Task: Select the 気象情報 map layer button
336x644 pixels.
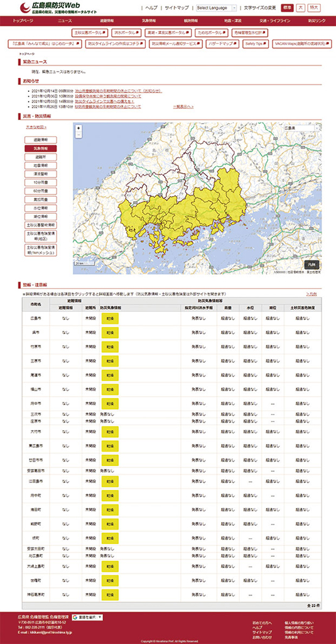Action: (41, 148)
